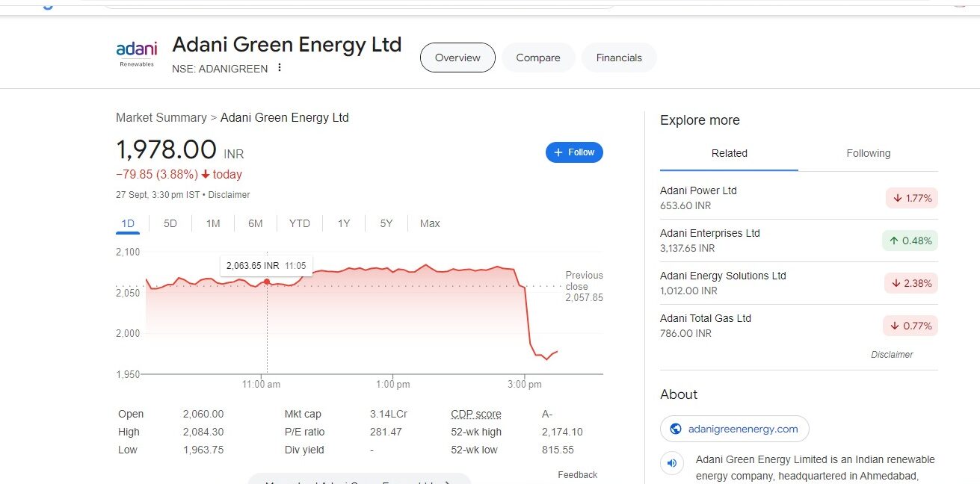Screen dimensions: 980x484
Task: Click the down arrow on Adani Energy Solutions 2.38%
Action: click(x=896, y=283)
